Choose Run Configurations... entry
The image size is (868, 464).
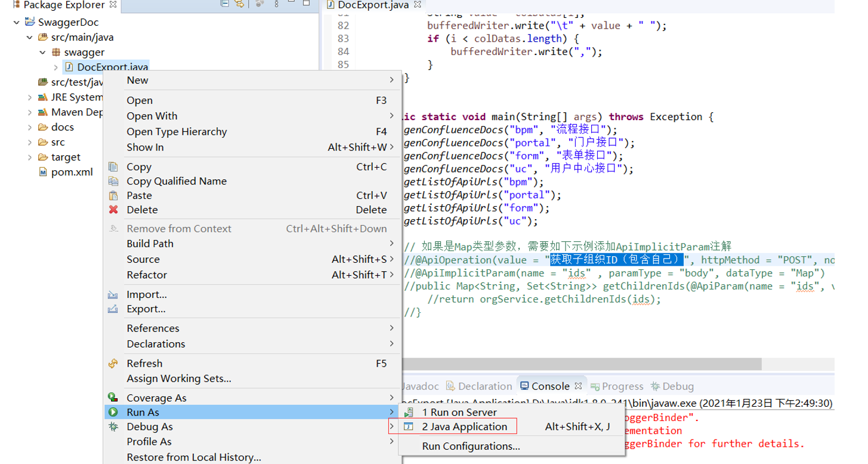471,446
